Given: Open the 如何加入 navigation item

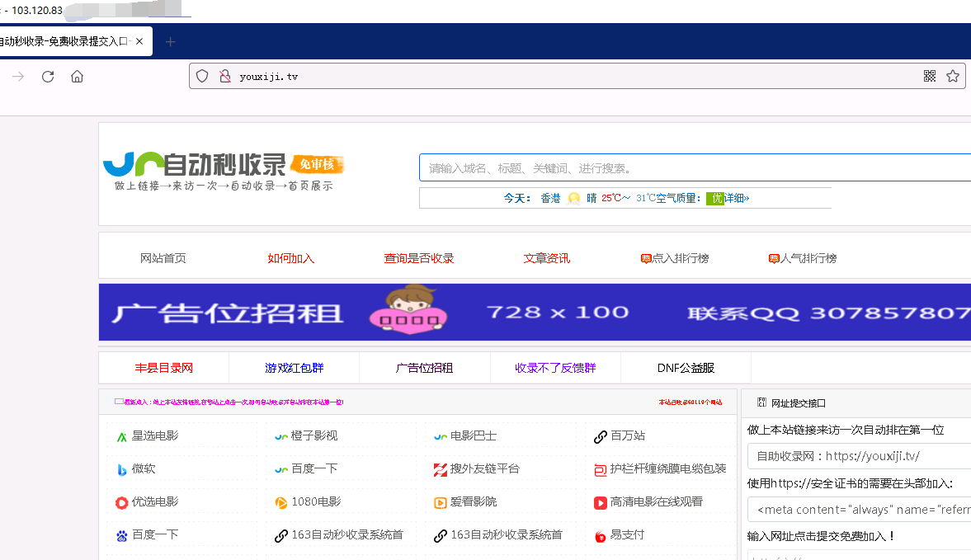Looking at the screenshot, I should pyautogui.click(x=291, y=258).
